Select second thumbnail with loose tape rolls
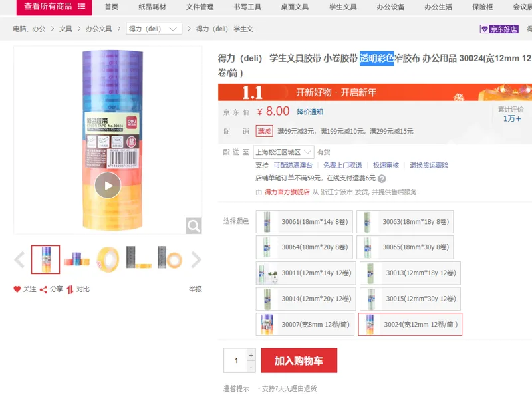532x397 pixels. pyautogui.click(x=76, y=259)
